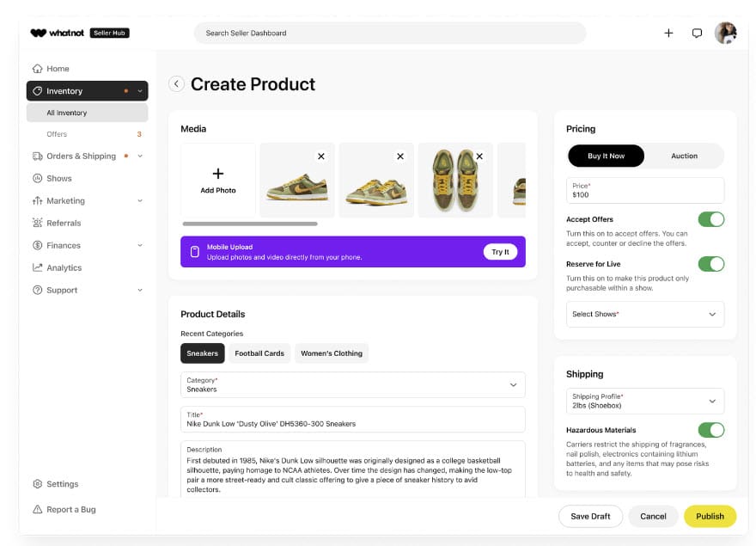Turn off Hazardous Materials toggle
This screenshot has height=546, width=756.
pyautogui.click(x=710, y=430)
